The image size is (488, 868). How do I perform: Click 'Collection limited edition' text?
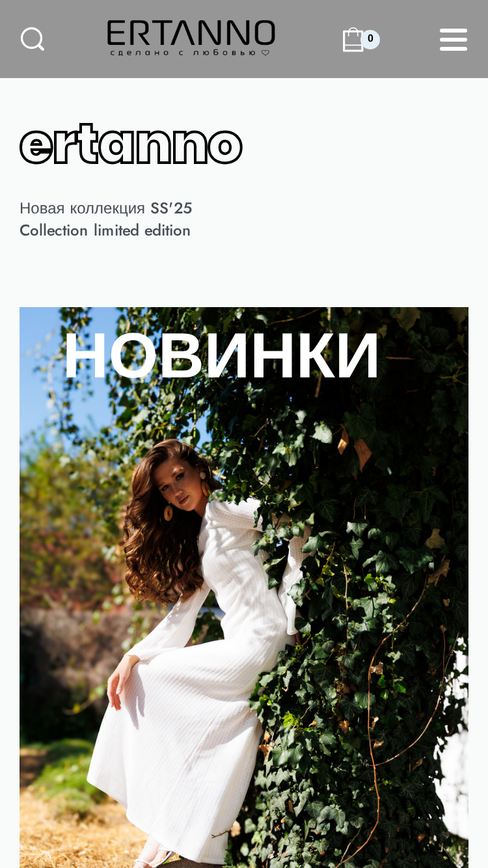coord(105,230)
